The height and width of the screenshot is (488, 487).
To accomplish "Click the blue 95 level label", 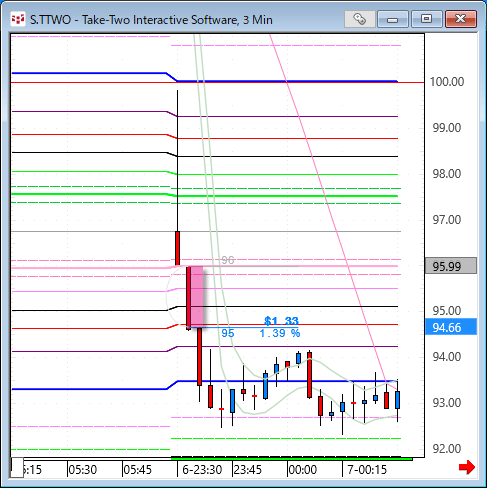I will [x=228, y=333].
